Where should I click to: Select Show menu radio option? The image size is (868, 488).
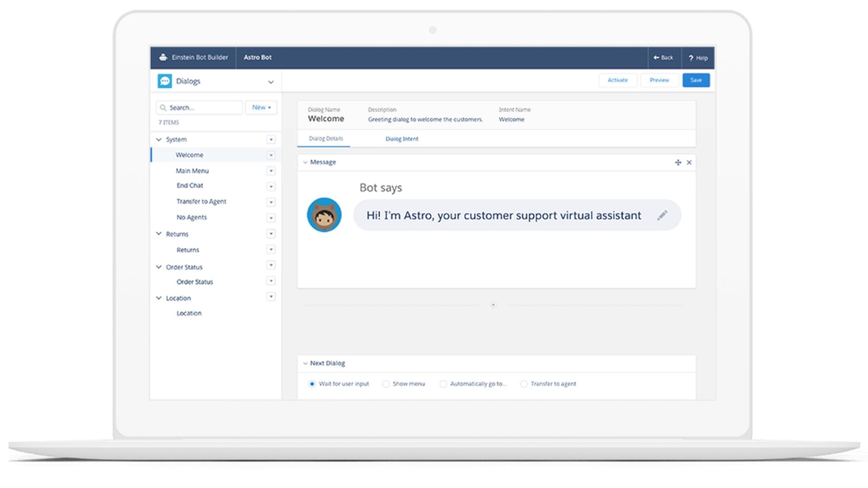pos(386,384)
